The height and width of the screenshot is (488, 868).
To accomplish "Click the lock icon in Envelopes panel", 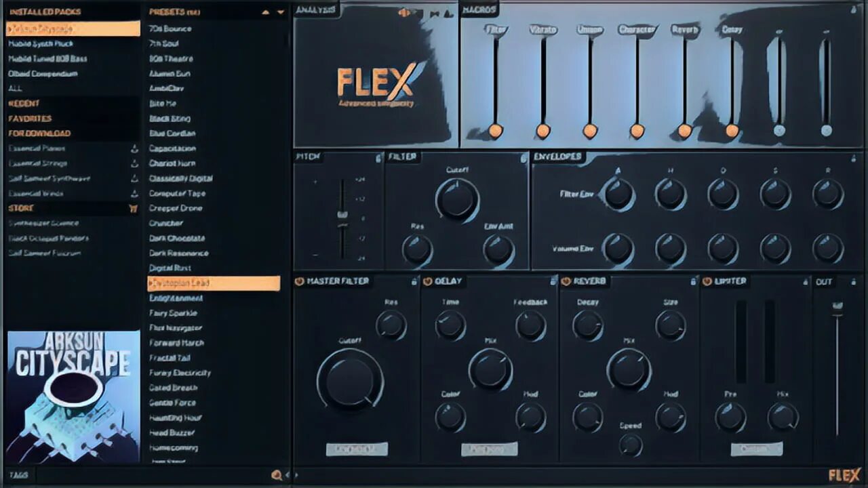I will (x=854, y=158).
